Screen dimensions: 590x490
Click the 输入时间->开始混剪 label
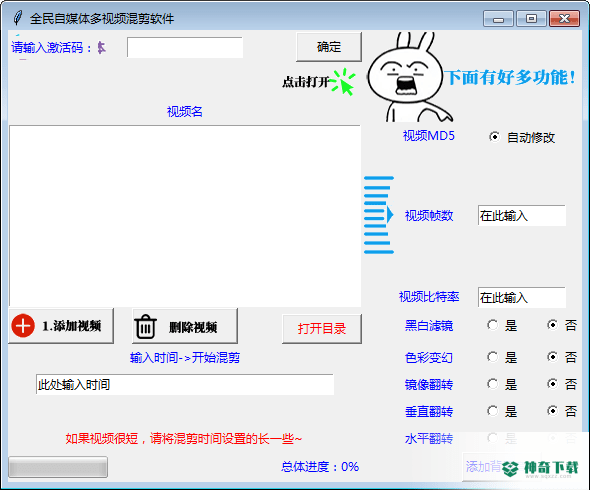[185, 357]
